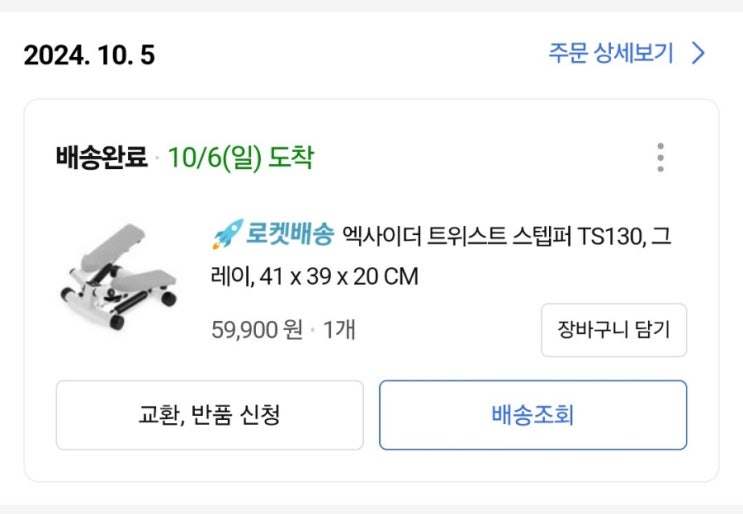Screen dimensions: 743x514
Task: Click the 59,900 원 price
Action: click(257, 330)
